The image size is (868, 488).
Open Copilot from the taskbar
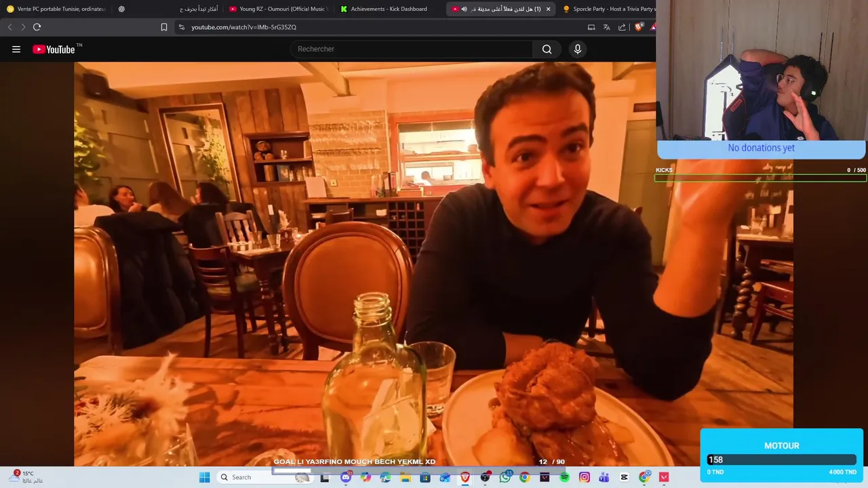tap(366, 477)
